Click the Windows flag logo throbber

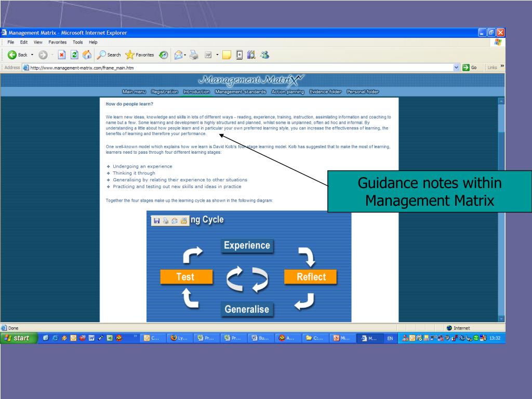click(498, 42)
